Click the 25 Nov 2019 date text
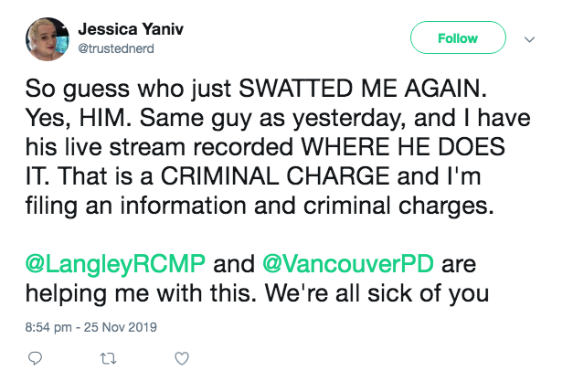Image resolution: width=573 pixels, height=392 pixels. [121, 327]
